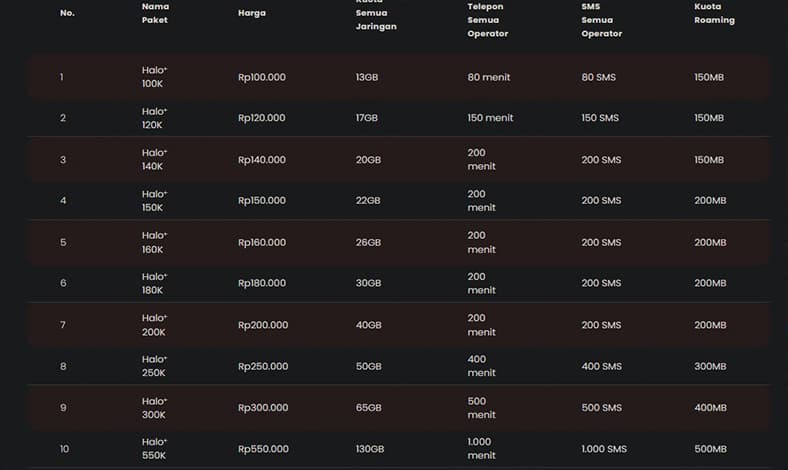Click the price 'Rp120.000'
This screenshot has height=470, width=788.
[262, 118]
